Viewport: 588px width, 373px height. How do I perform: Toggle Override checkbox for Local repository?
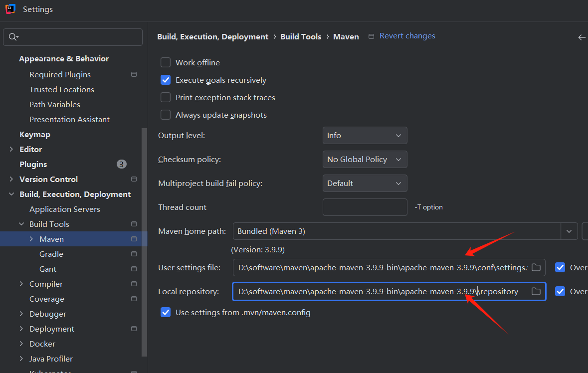[560, 291]
